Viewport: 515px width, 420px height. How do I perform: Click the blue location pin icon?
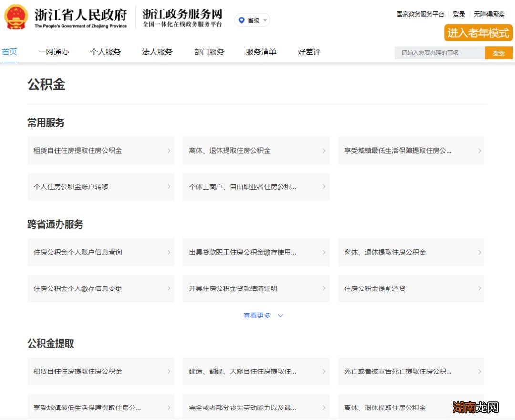242,20
